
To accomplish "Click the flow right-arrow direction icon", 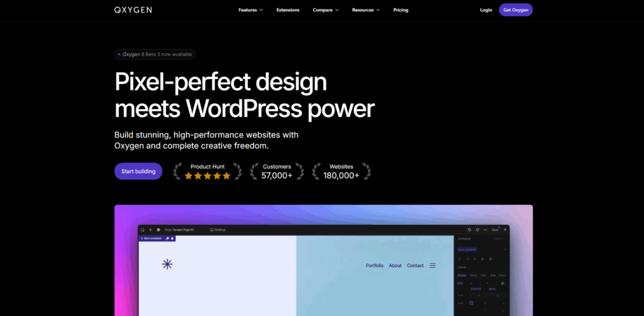I will [479, 295].
